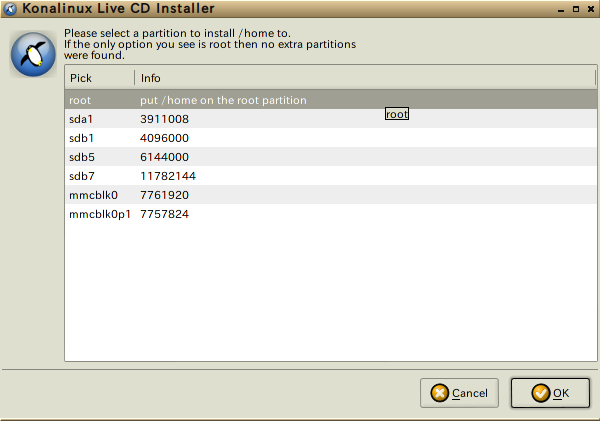The width and height of the screenshot is (600, 421).
Task: Pick the sdb7 partition entry
Action: 331,176
